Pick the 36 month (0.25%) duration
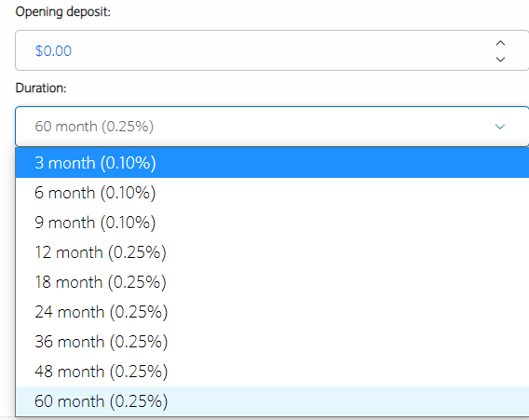529x420 pixels. pyautogui.click(x=272, y=342)
